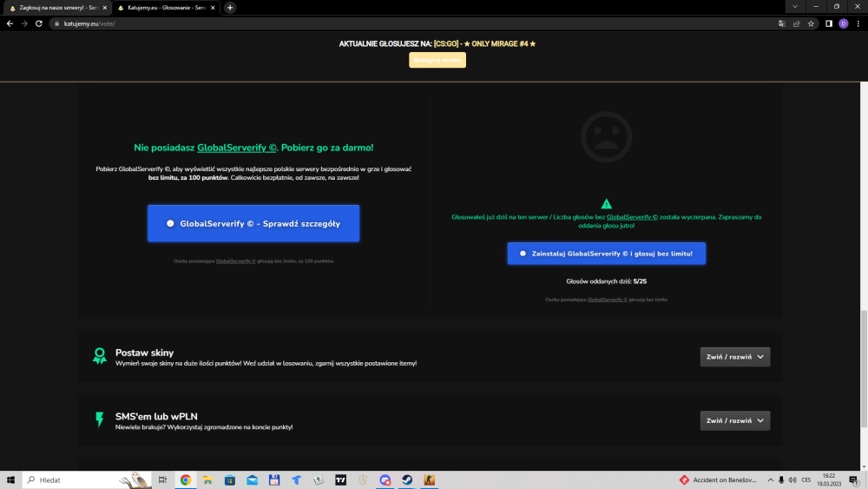Open the Chrome three-dot menu
Viewport: 868px width, 489px height.
858,23
